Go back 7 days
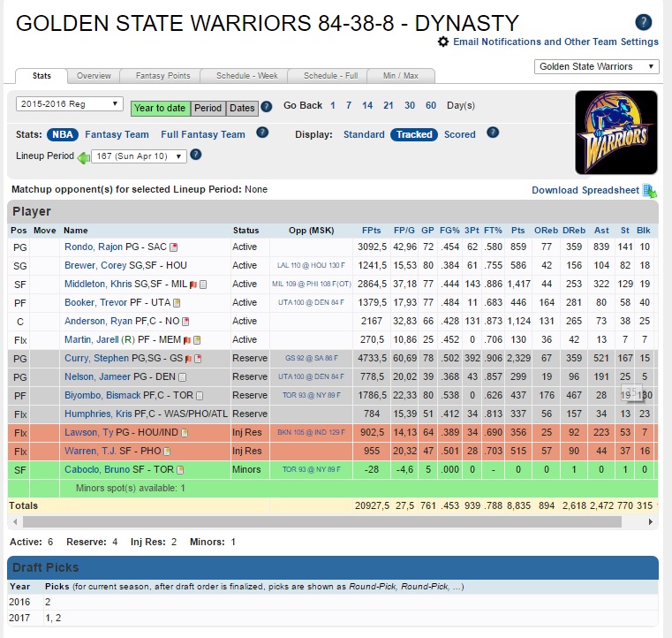Viewport: 672px width, 638px height. point(349,105)
